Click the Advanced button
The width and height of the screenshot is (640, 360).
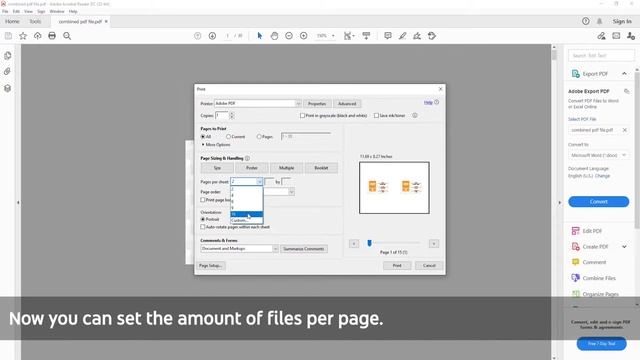click(347, 104)
